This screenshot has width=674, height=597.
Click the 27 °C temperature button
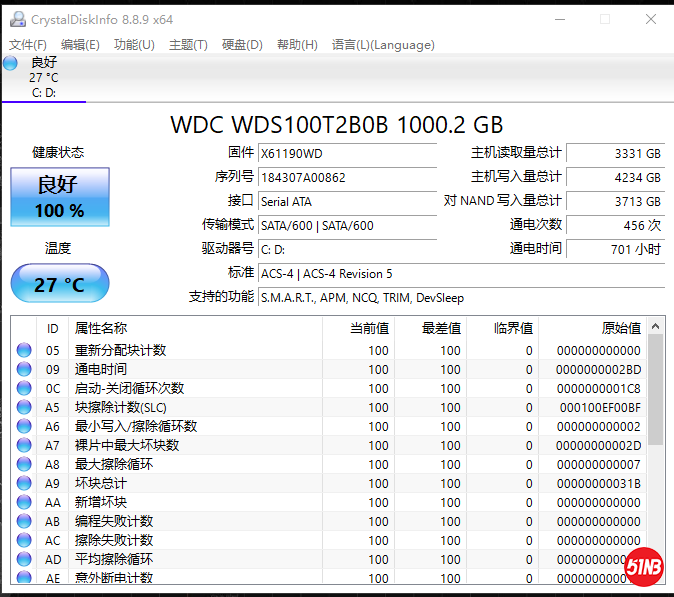point(60,284)
